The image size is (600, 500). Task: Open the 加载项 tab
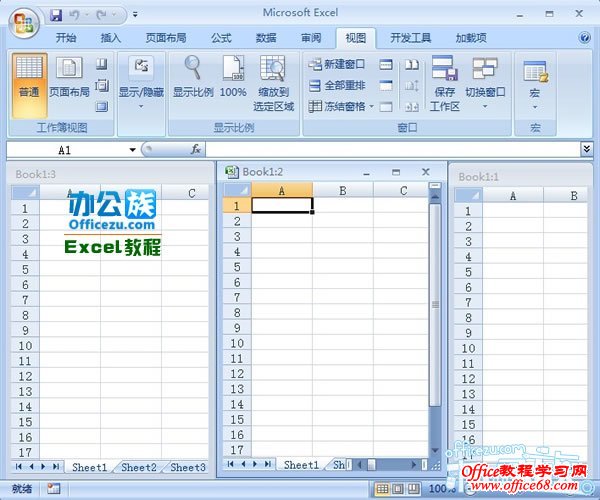tap(471, 38)
